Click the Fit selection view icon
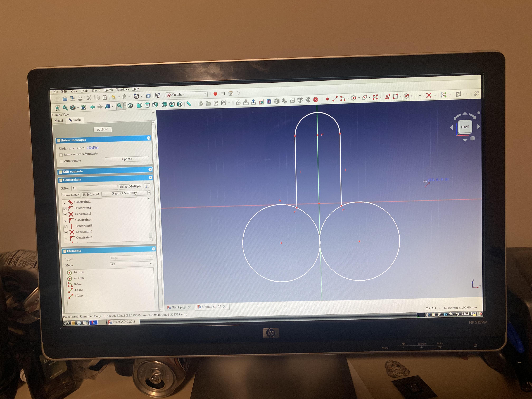 [65, 108]
